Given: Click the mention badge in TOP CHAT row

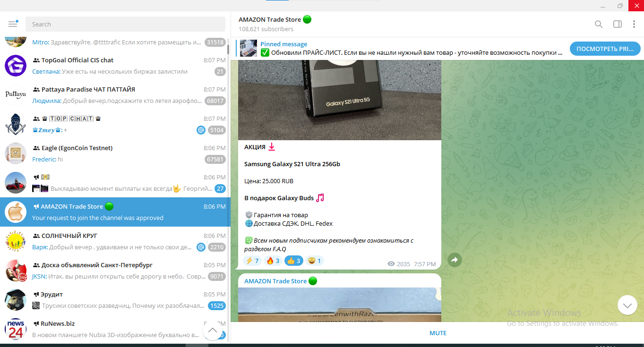Looking at the screenshot, I should click(x=201, y=130).
